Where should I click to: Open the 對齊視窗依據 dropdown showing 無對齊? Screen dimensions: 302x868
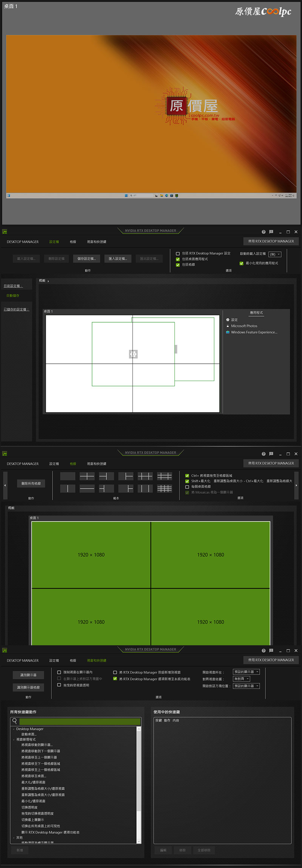[242, 679]
